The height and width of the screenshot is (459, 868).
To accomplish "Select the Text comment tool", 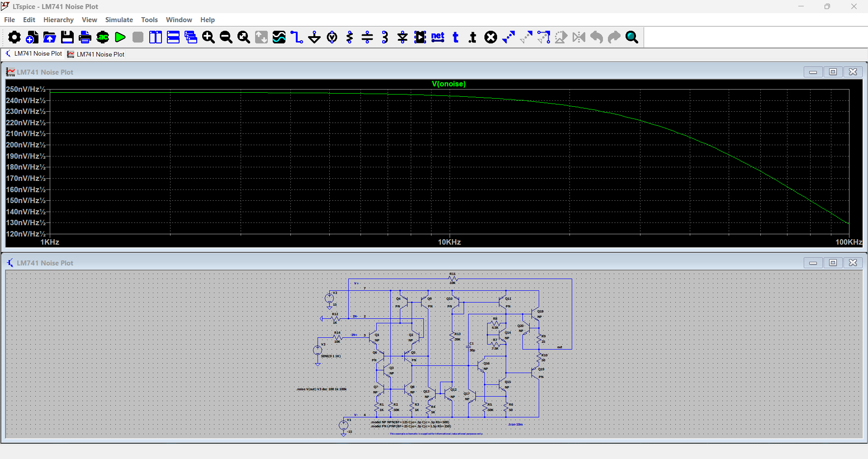I will 455,37.
